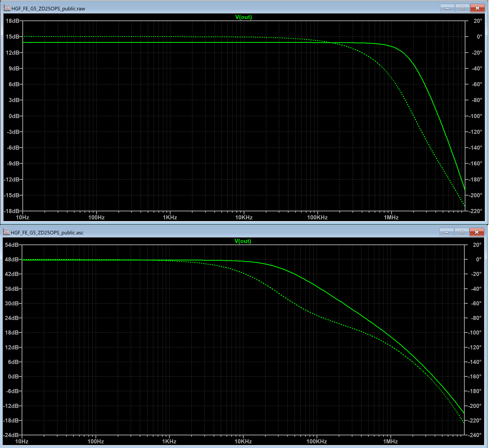This screenshot has width=489, height=448.
Task: Click the 10KHz frequency label in the .asc plot
Action: [x=243, y=441]
